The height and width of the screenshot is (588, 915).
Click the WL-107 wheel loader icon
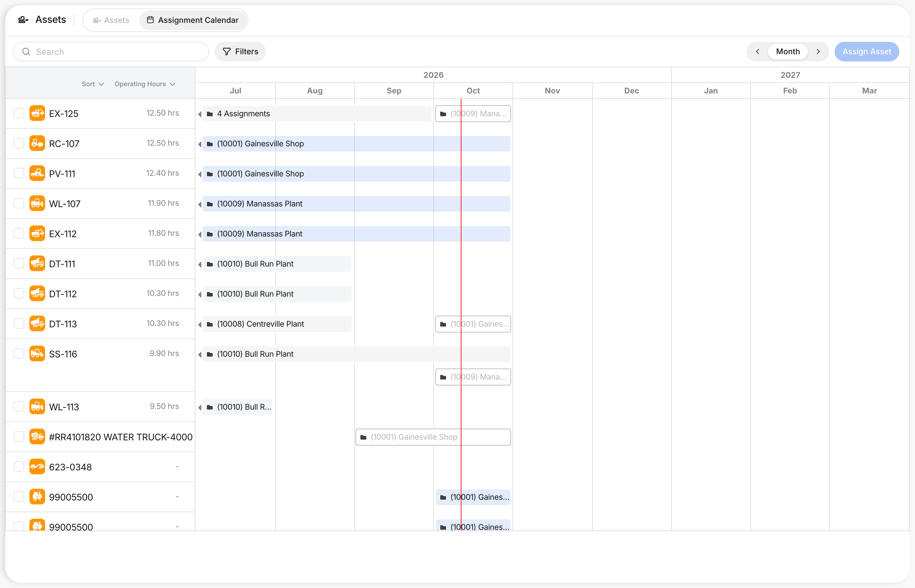pos(37,204)
